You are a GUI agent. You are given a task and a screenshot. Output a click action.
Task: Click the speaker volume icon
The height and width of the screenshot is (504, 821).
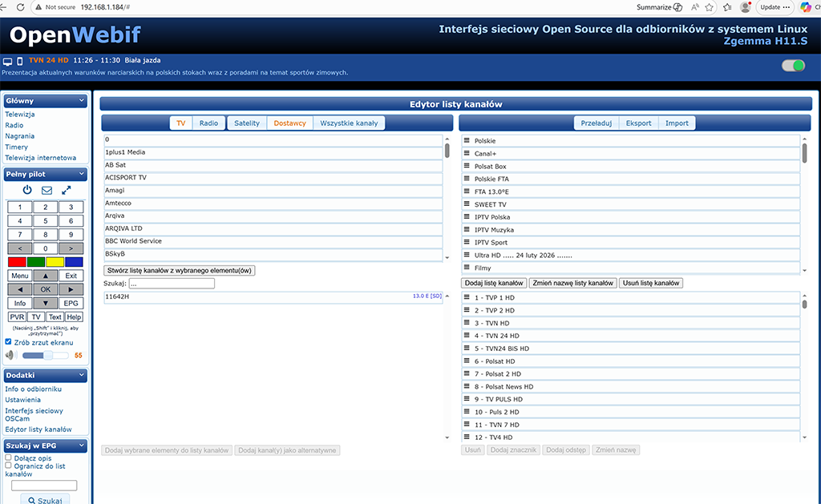pyautogui.click(x=10, y=354)
